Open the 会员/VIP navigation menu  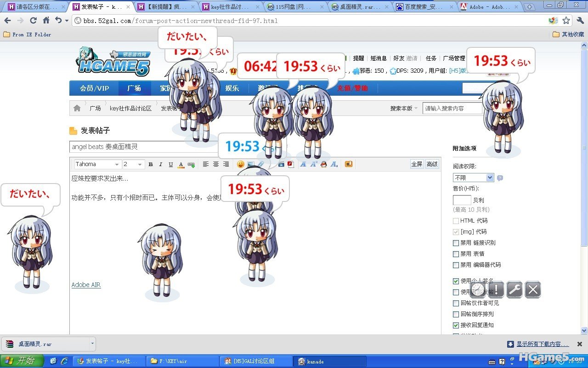pos(94,88)
